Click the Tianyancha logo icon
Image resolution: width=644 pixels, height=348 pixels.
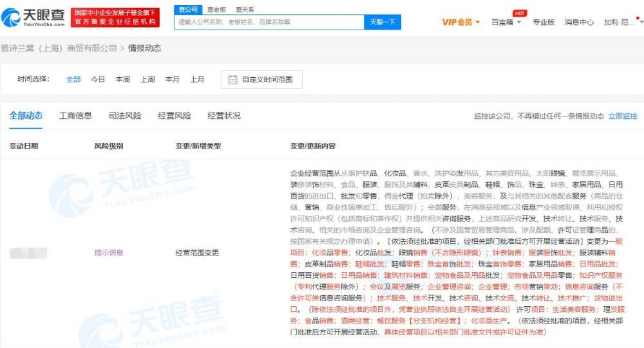[11, 17]
